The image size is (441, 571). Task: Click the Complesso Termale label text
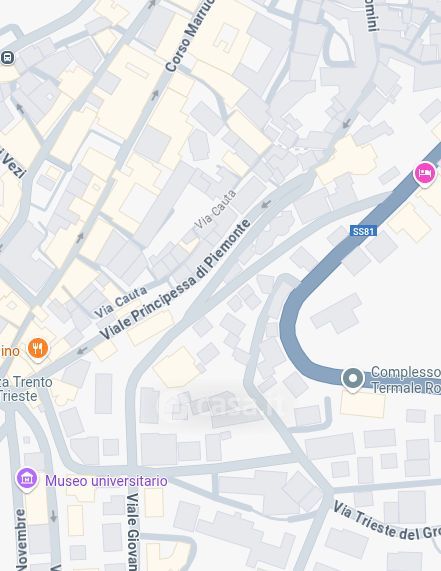pyautogui.click(x=406, y=379)
